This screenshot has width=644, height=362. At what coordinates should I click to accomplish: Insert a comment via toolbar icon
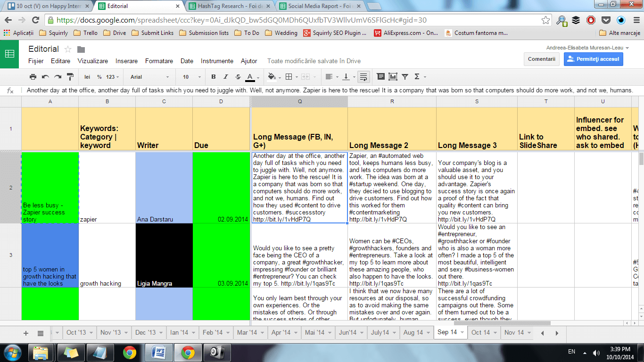tap(381, 77)
